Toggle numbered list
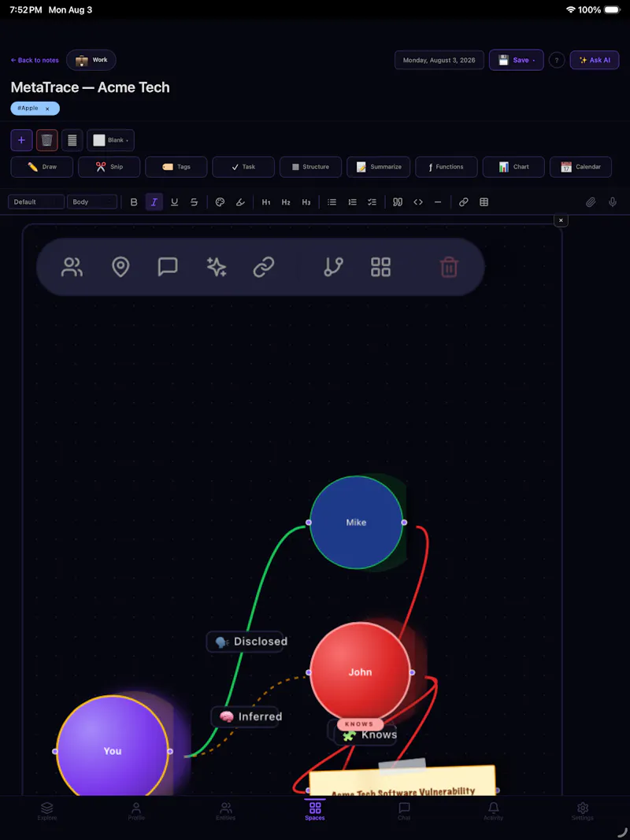Image resolution: width=630 pixels, height=840 pixels. pyautogui.click(x=352, y=202)
